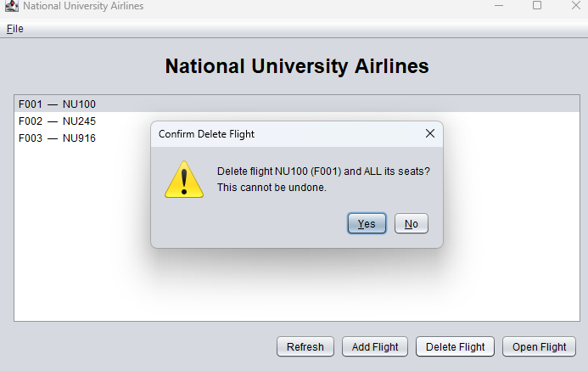Image resolution: width=588 pixels, height=371 pixels.
Task: Click the Refresh button
Action: 305,346
